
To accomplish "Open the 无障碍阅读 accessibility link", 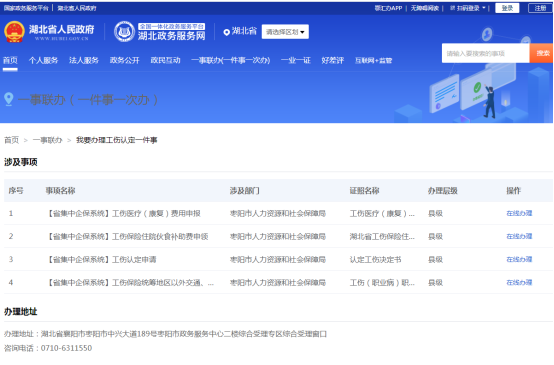I will pyautogui.click(x=425, y=8).
